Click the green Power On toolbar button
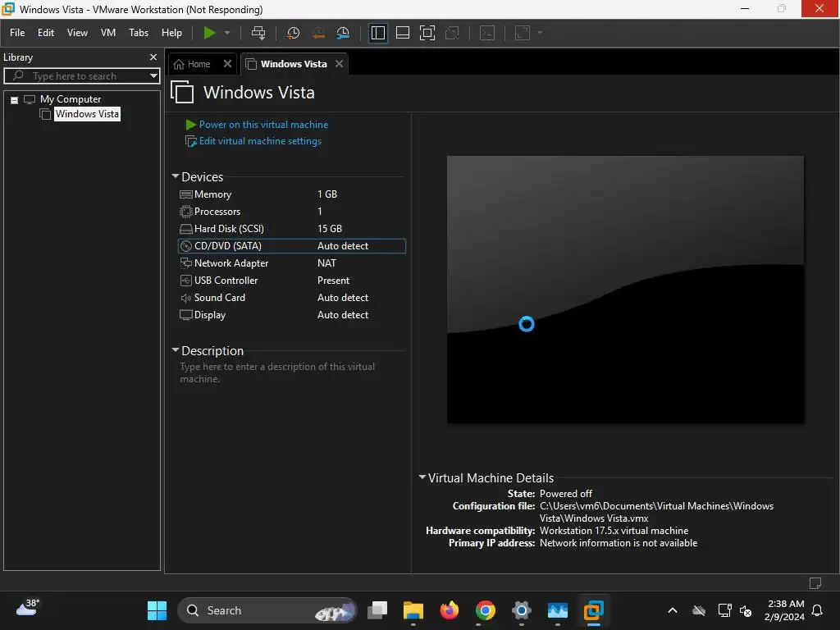 coord(209,33)
